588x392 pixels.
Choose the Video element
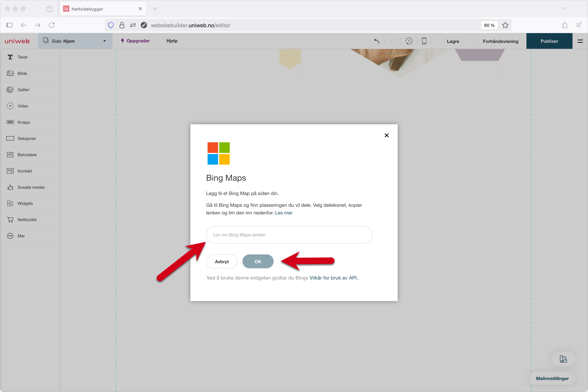pyautogui.click(x=30, y=106)
